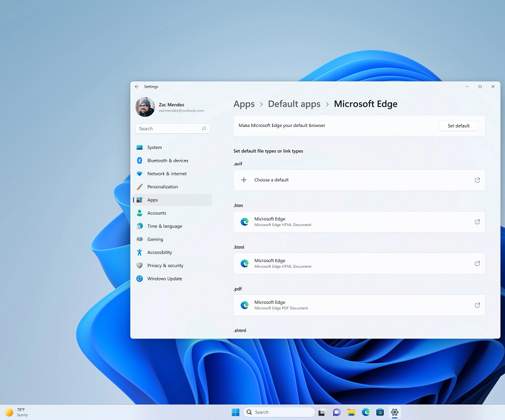Open System settings category
Image resolution: width=505 pixels, height=420 pixels.
pyautogui.click(x=172, y=147)
